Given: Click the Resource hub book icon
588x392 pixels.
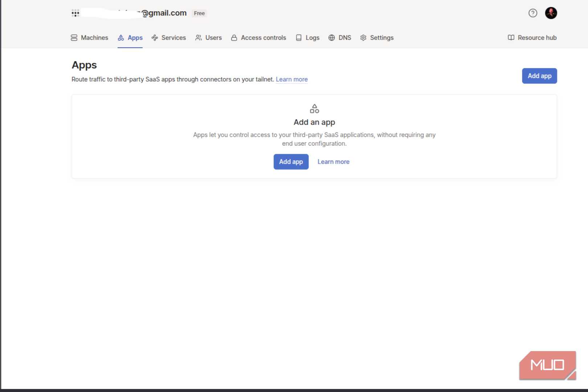Looking at the screenshot, I should tap(511, 38).
